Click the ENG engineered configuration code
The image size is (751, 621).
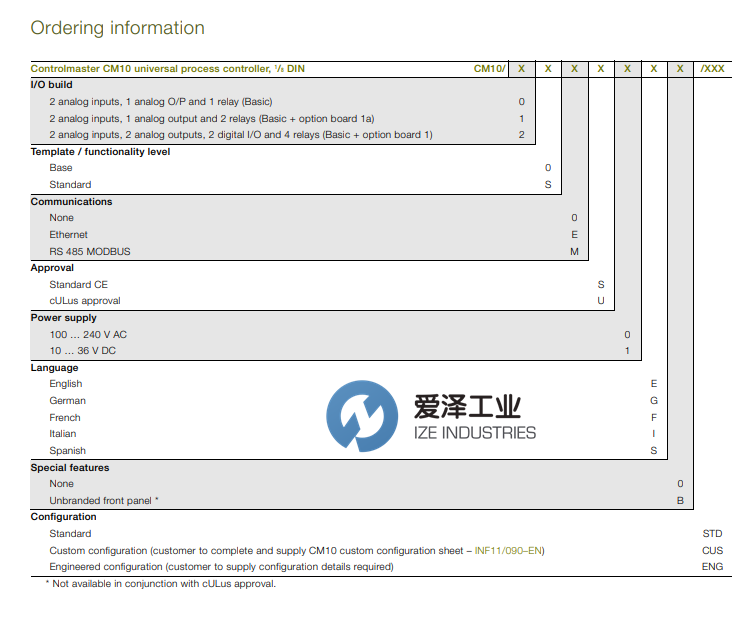click(712, 567)
